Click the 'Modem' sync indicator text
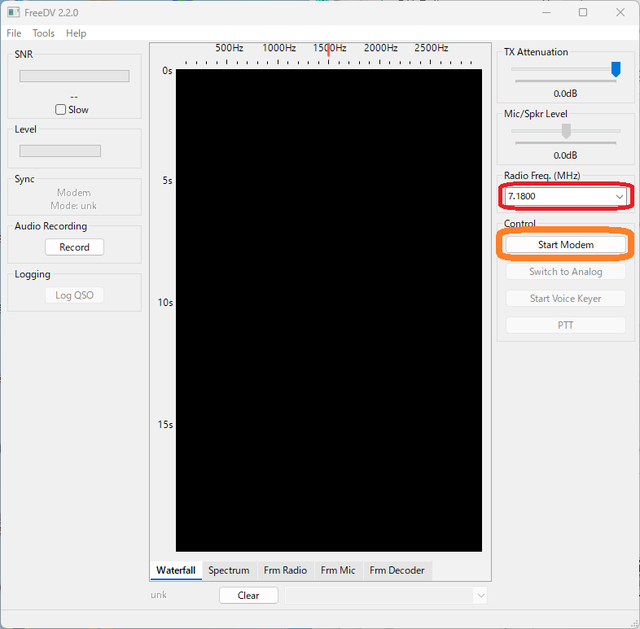The width and height of the screenshot is (640, 629). (x=74, y=193)
